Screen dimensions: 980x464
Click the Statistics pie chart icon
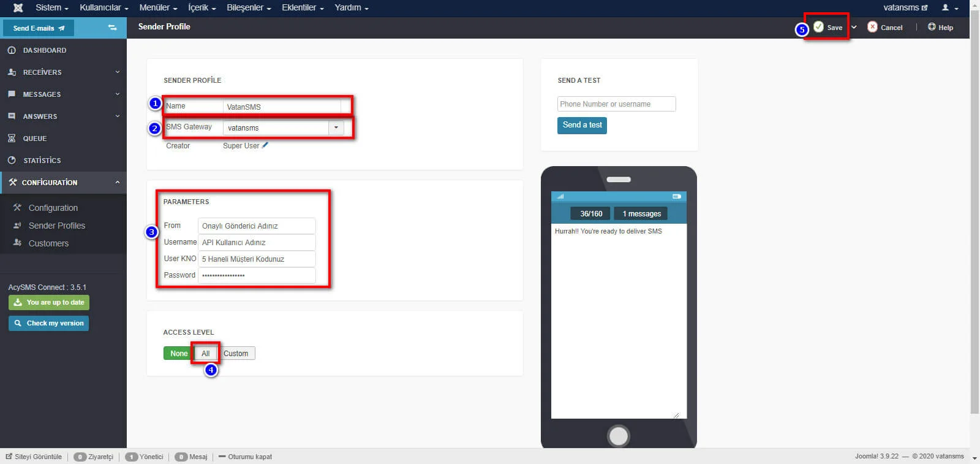(12, 161)
